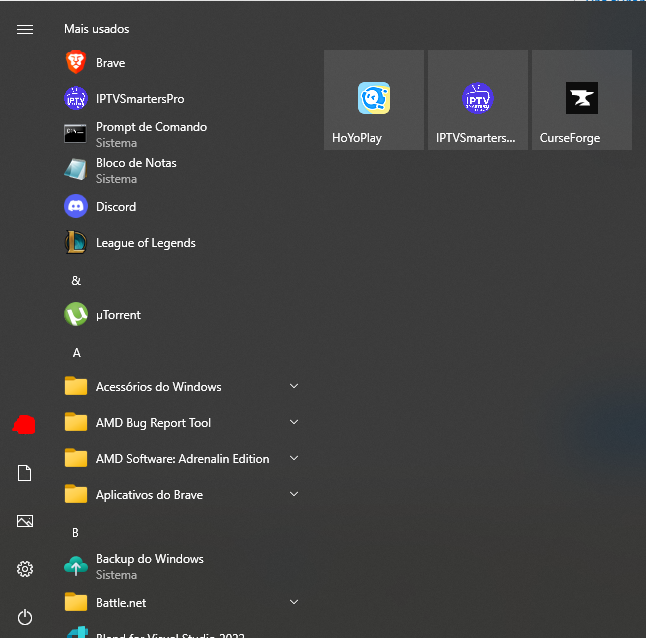This screenshot has height=638, width=646.
Task: Open Pictures from Start sidebar
Action: pyautogui.click(x=25, y=521)
